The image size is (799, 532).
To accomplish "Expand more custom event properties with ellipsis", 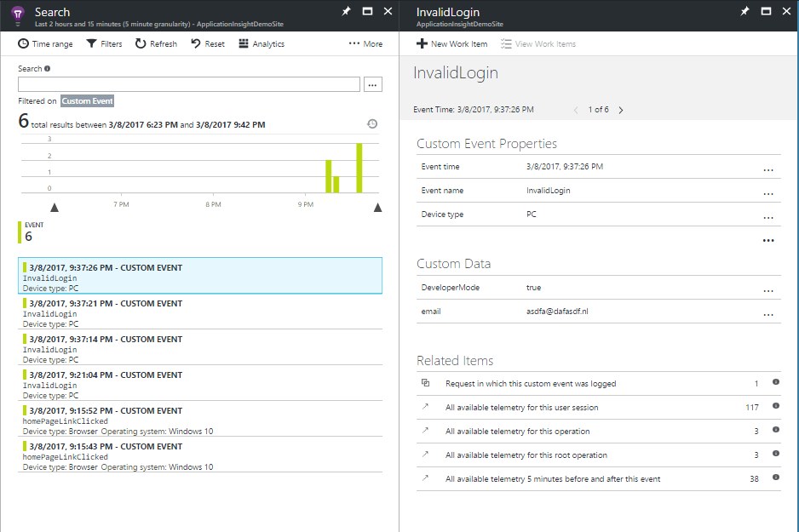I will 768,240.
